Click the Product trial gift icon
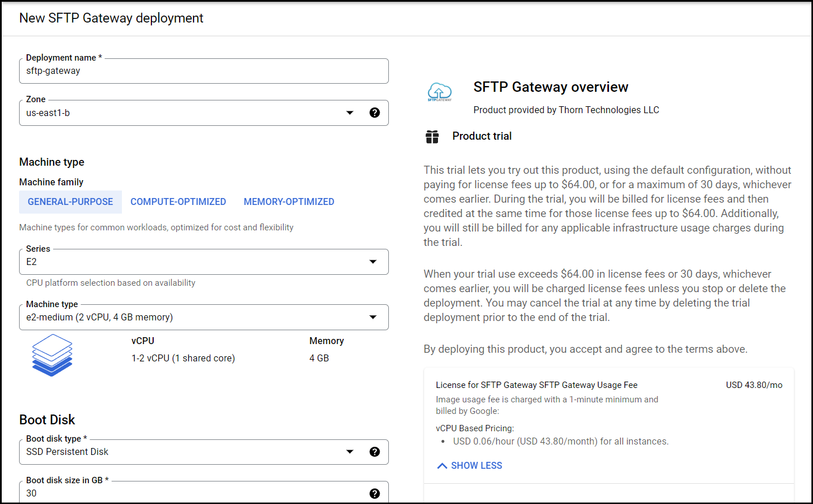The image size is (813, 504). pos(432,136)
